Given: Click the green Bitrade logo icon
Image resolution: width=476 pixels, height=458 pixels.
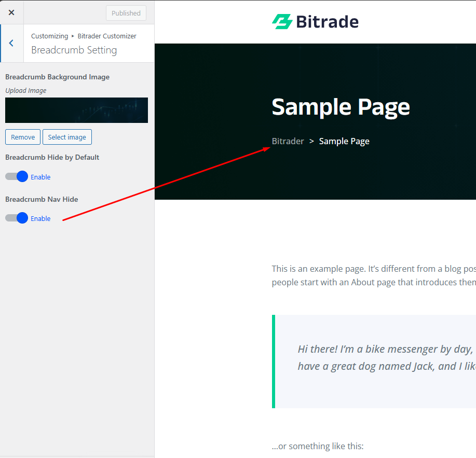Looking at the screenshot, I should point(282,21).
